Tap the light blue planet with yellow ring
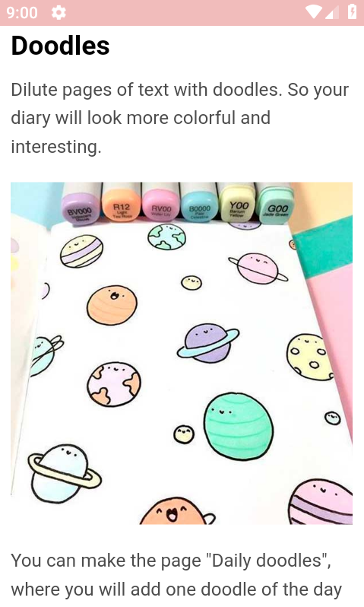Screen dimensions: 364x607 (x=64, y=472)
